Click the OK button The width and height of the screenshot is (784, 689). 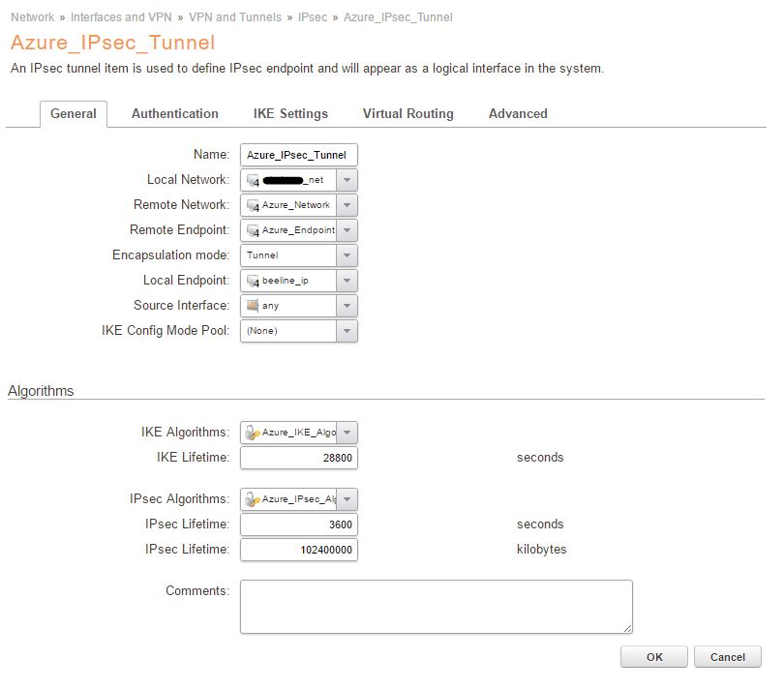[654, 657]
